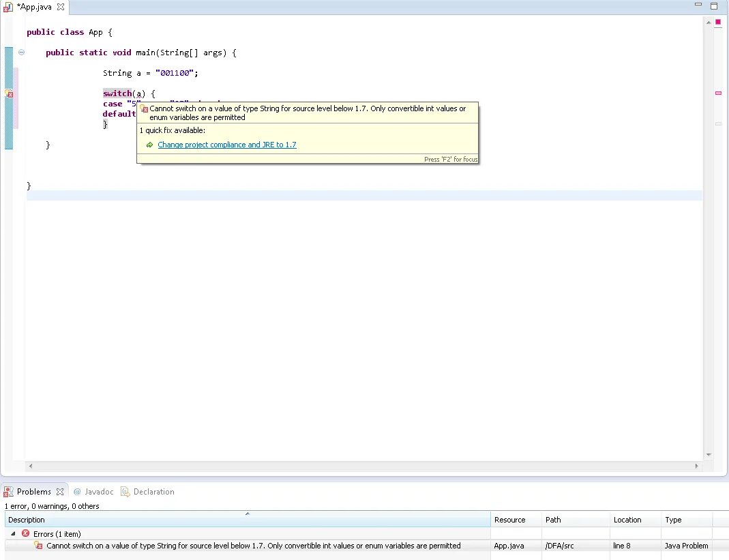
Task: Sort problems by Description column
Action: point(248,520)
